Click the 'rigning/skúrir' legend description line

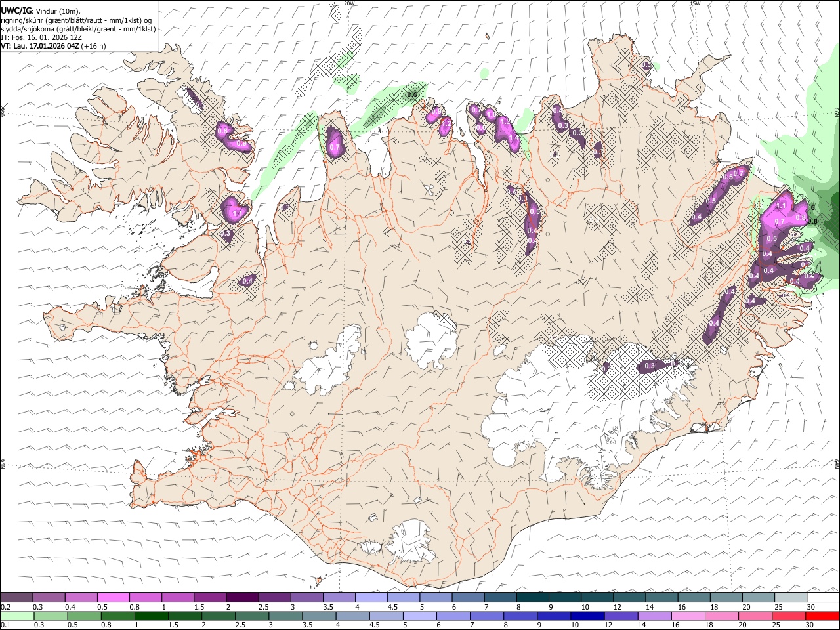click(x=76, y=20)
